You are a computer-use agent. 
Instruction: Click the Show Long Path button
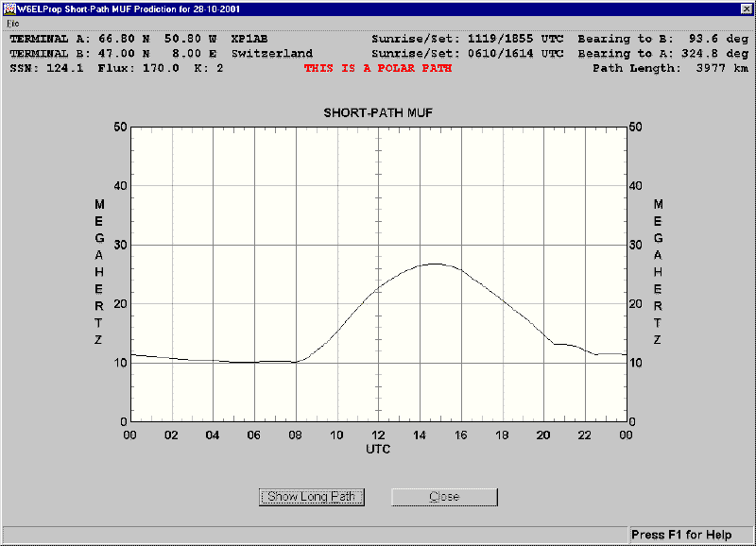312,497
